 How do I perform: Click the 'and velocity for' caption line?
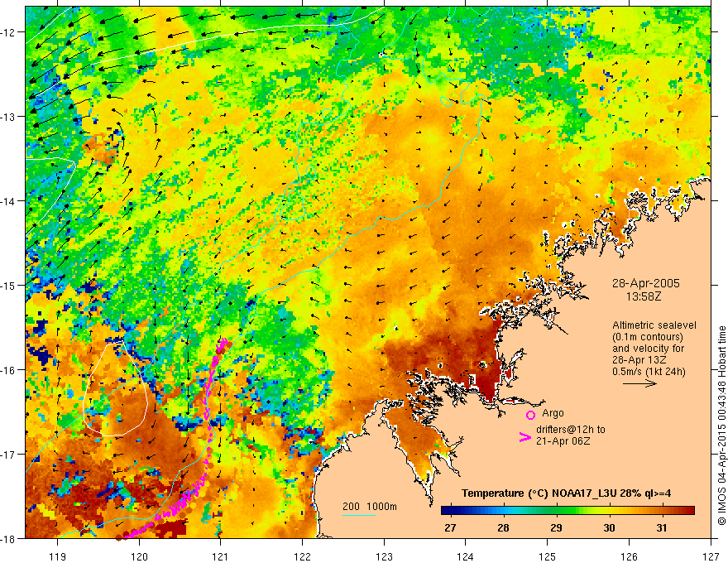coord(648,349)
